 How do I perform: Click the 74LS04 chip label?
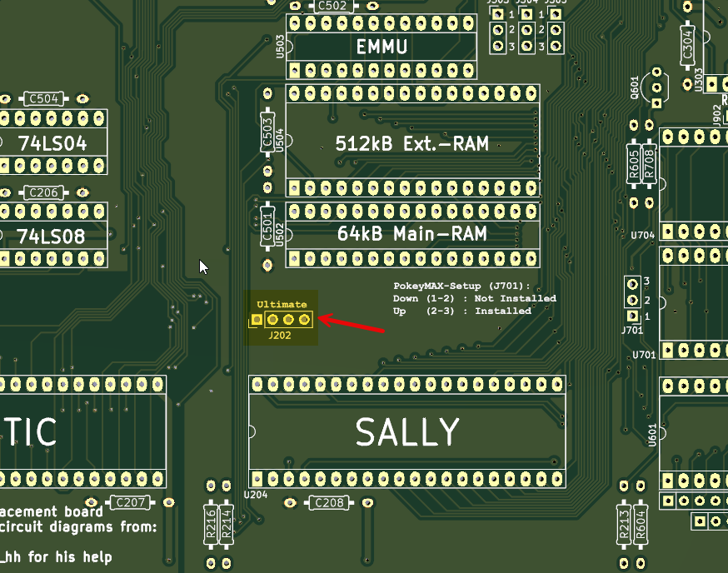point(52,143)
